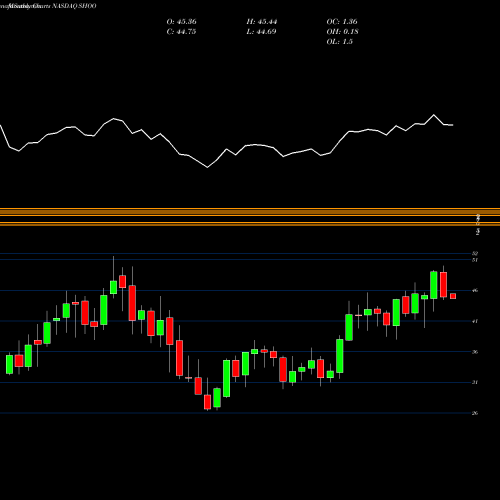Click the 41 price axis label
This screenshot has width=500, height=500.
coord(475,321)
